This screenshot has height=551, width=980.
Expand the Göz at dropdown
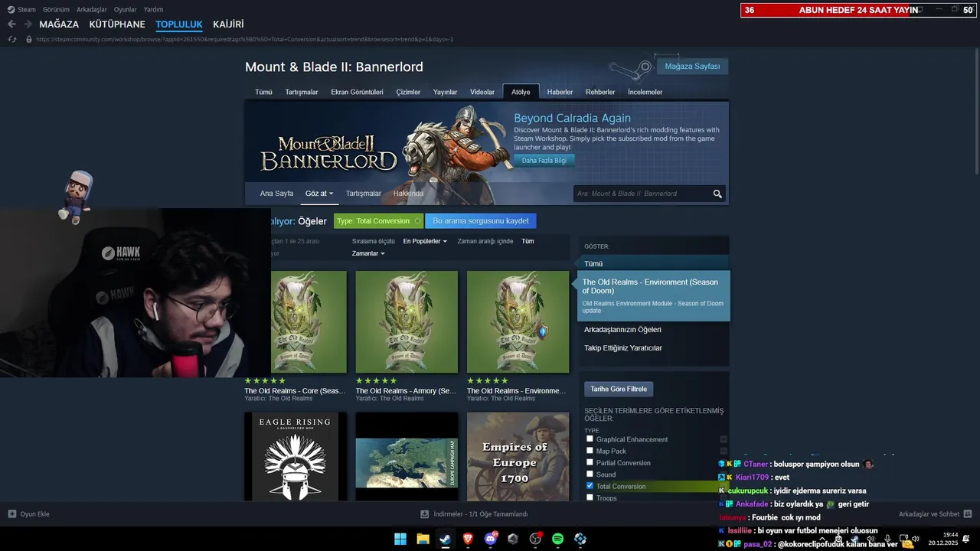[x=319, y=194]
